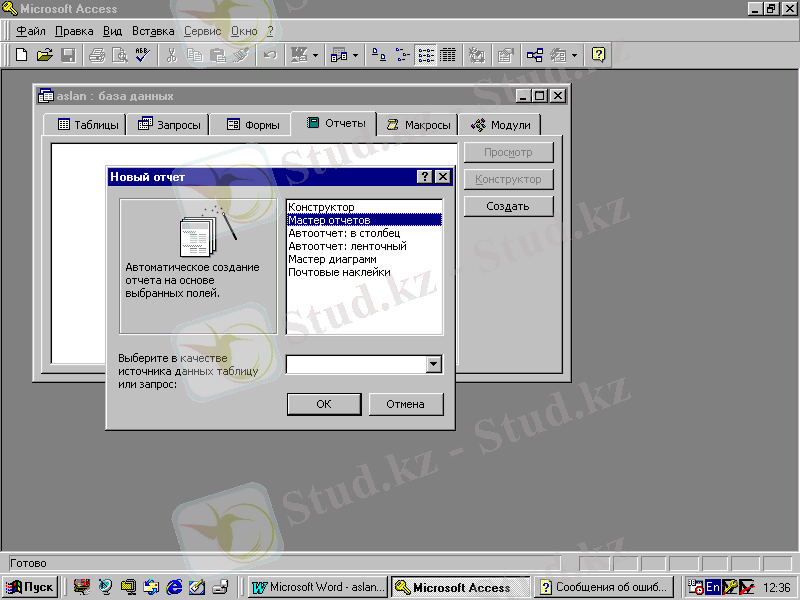Switch to the Запросы tab
800x600 pixels.
[x=169, y=125]
